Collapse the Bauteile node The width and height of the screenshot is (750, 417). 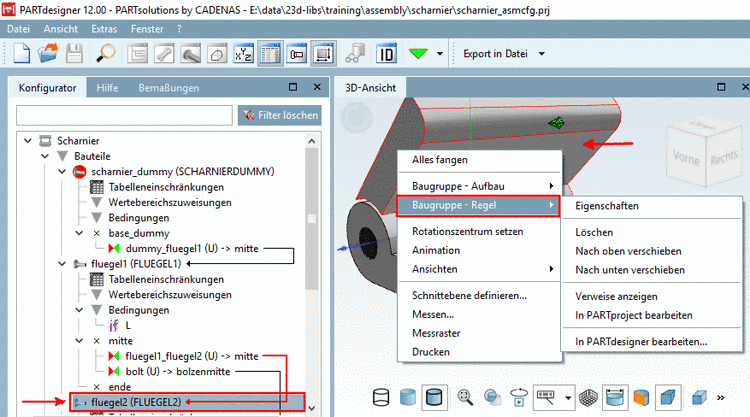coord(45,156)
